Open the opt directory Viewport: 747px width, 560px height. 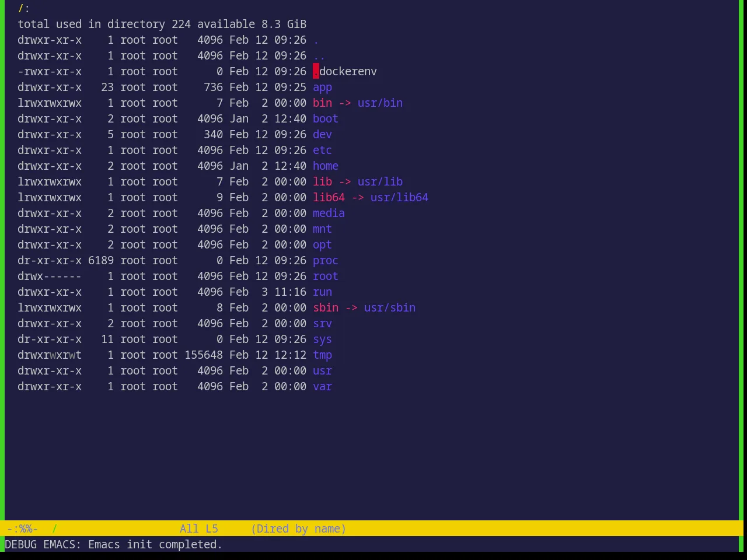[x=322, y=245]
